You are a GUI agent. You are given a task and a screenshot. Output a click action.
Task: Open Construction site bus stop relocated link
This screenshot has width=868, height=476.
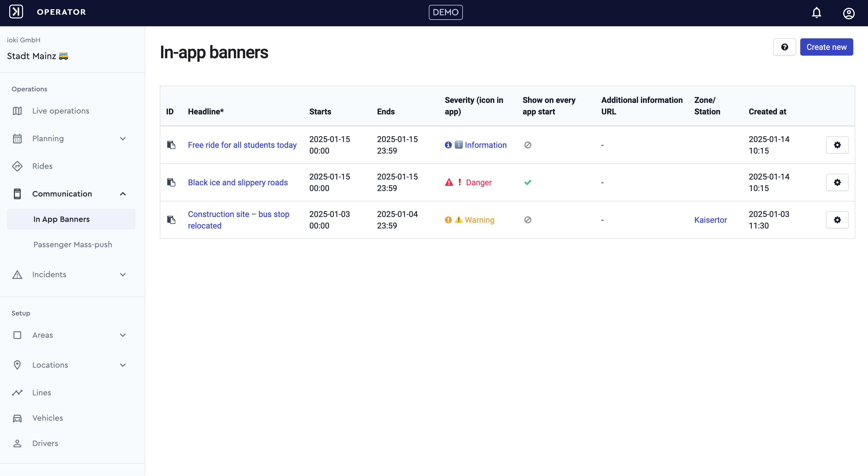[x=238, y=220]
